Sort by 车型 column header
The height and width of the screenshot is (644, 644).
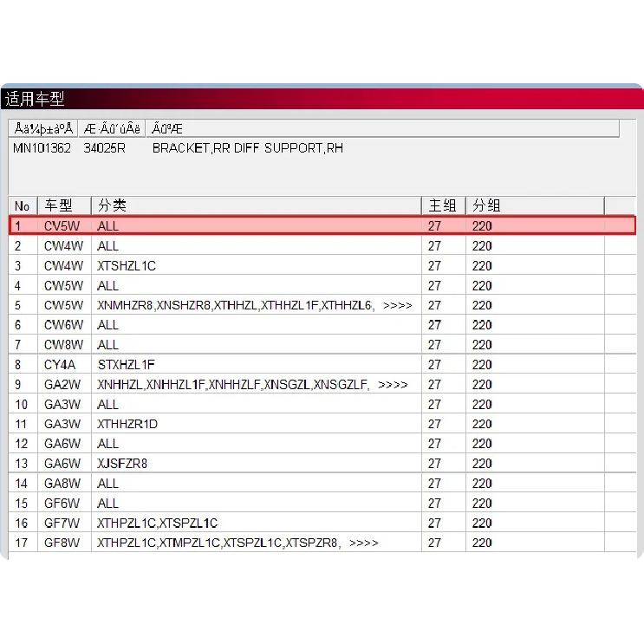point(64,205)
